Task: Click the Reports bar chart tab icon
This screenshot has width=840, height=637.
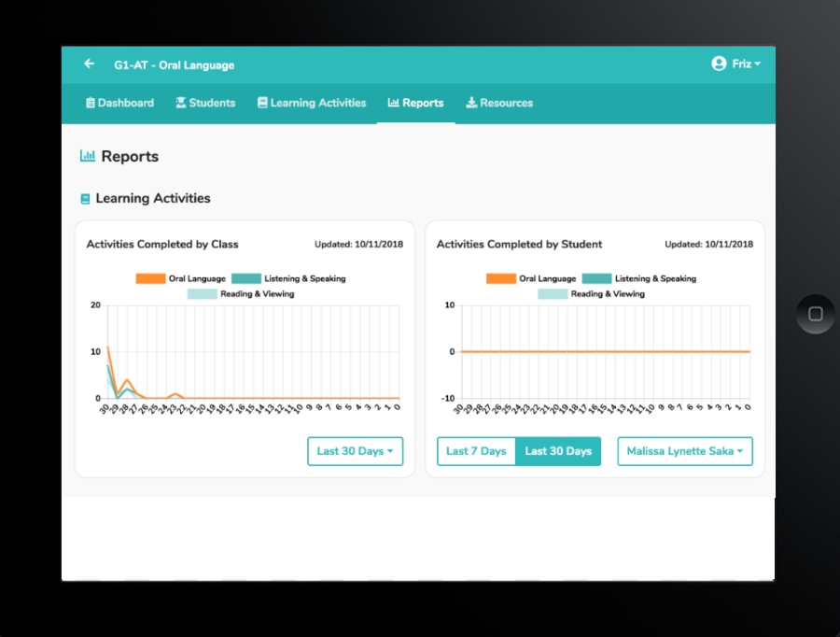Action: click(x=394, y=103)
